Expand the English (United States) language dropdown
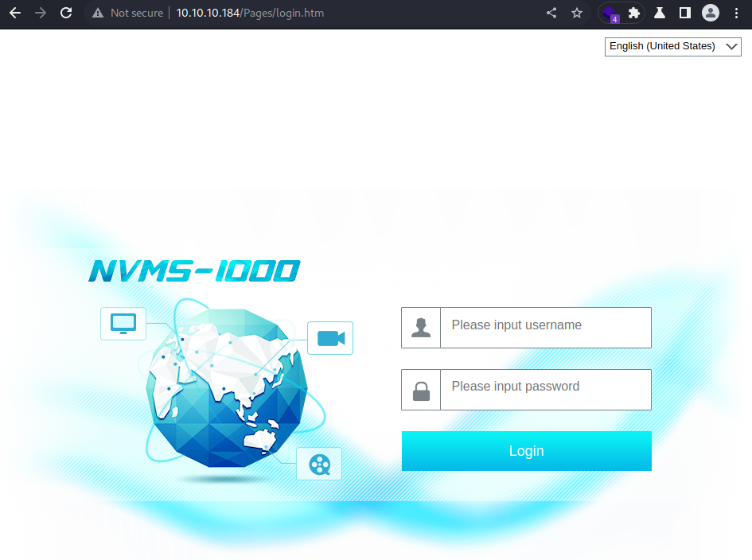The image size is (752, 560). (673, 46)
